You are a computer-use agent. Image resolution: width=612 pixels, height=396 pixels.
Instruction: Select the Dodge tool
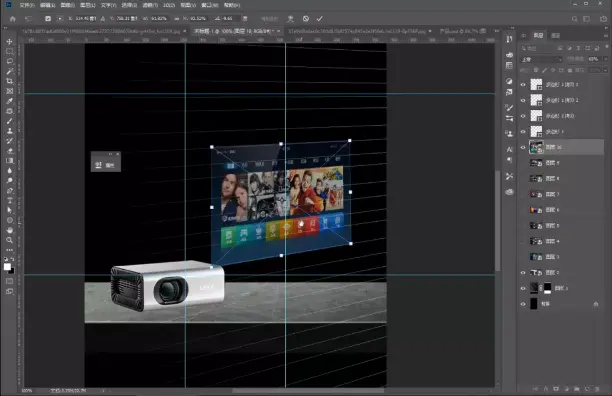[x=9, y=180]
